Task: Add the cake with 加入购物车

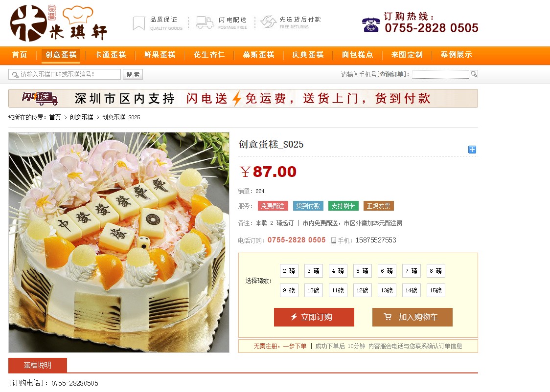Action: (x=412, y=317)
